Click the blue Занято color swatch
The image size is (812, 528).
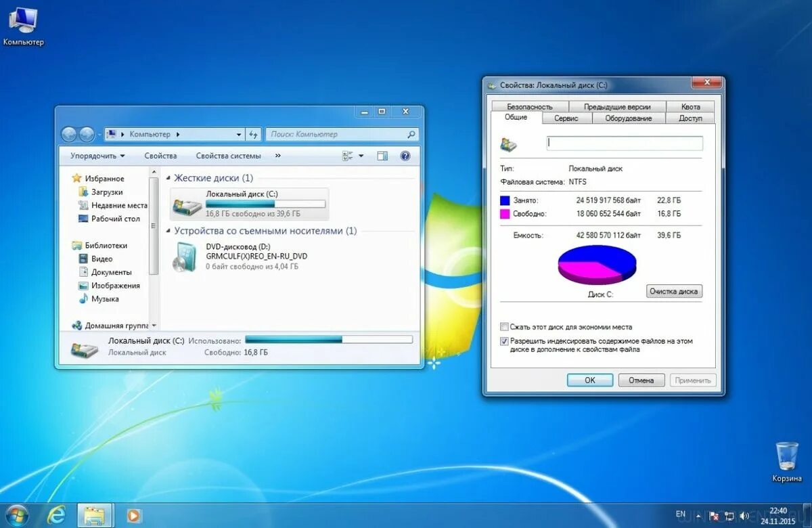click(x=505, y=200)
